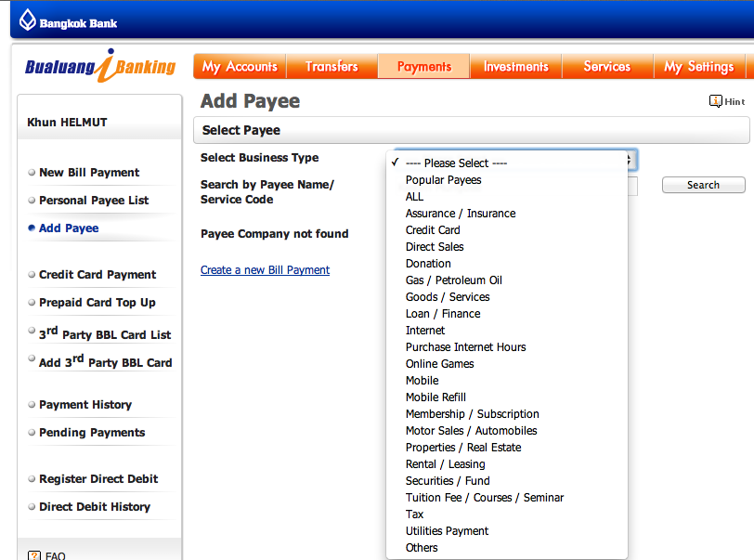Open the My Settings tab

[x=699, y=66]
